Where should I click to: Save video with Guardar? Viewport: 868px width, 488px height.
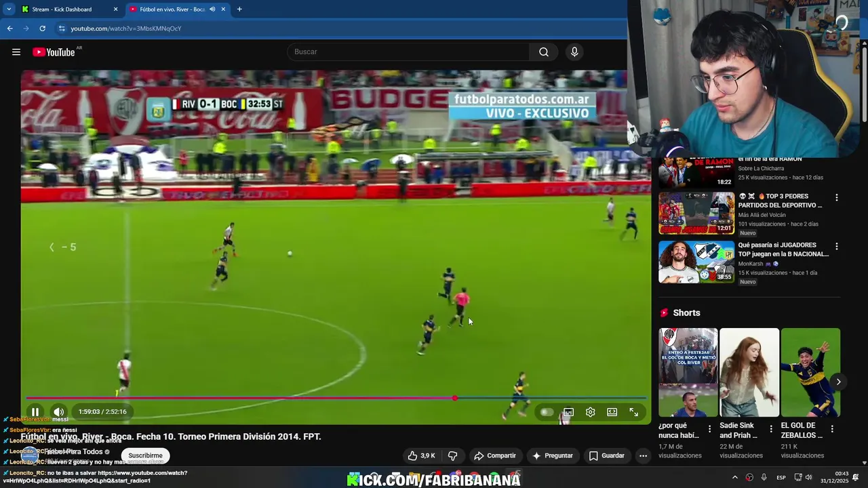[606, 455]
